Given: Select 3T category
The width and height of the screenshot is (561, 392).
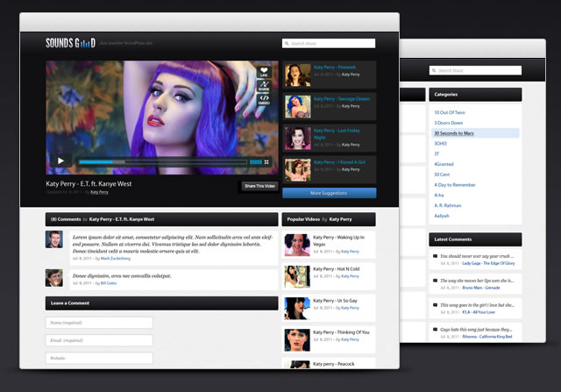Looking at the screenshot, I should [437, 154].
